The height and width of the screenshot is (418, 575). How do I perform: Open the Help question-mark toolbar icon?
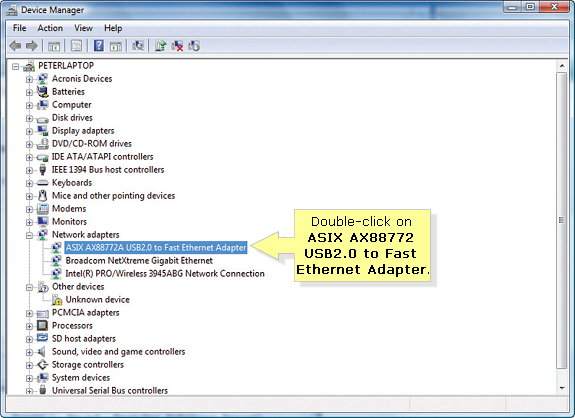point(99,46)
